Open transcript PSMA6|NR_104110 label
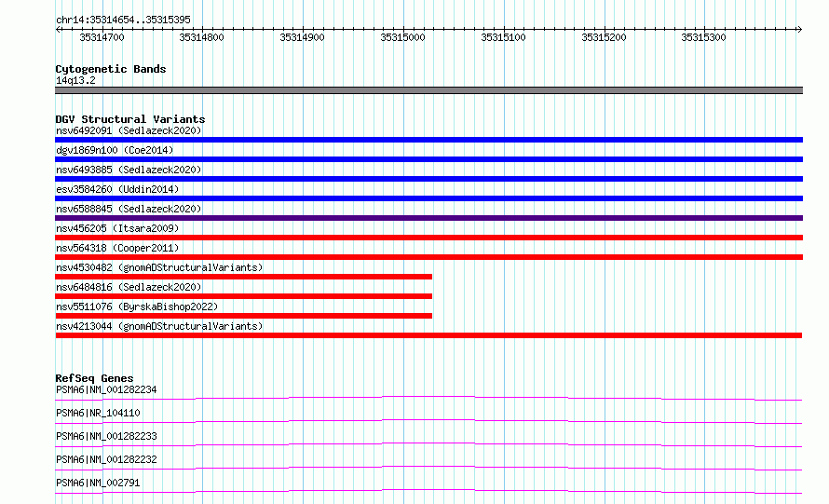829x504 pixels. click(x=98, y=413)
